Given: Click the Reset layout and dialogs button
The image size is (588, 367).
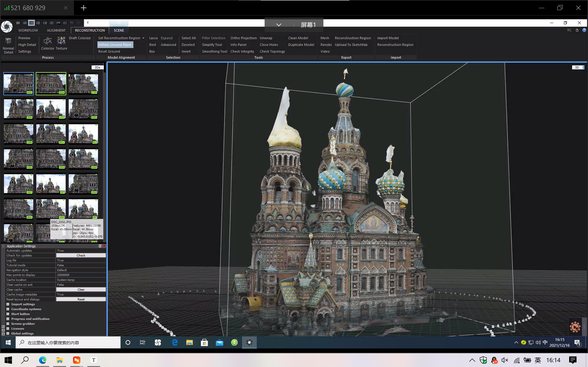Looking at the screenshot, I should [81, 299].
